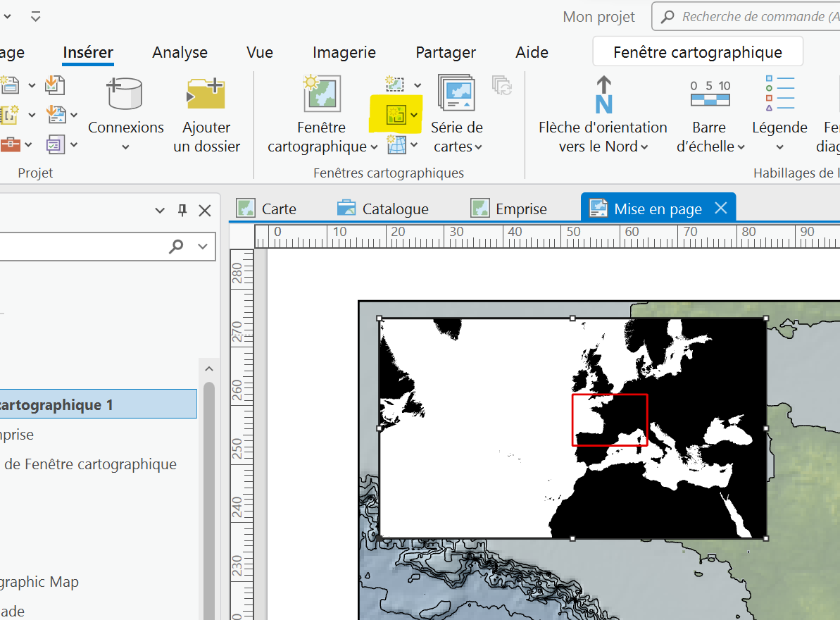
Task: Click the Légende icon
Action: pos(779,94)
